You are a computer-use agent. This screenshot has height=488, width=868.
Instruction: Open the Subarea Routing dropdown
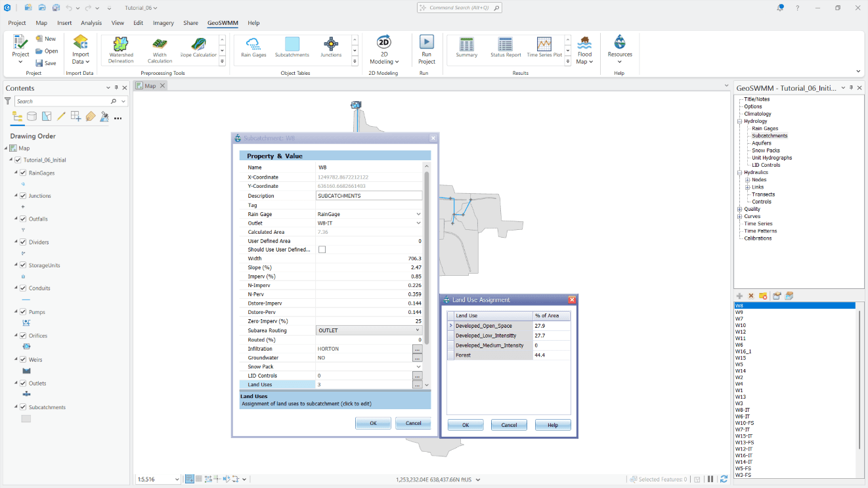tap(419, 330)
